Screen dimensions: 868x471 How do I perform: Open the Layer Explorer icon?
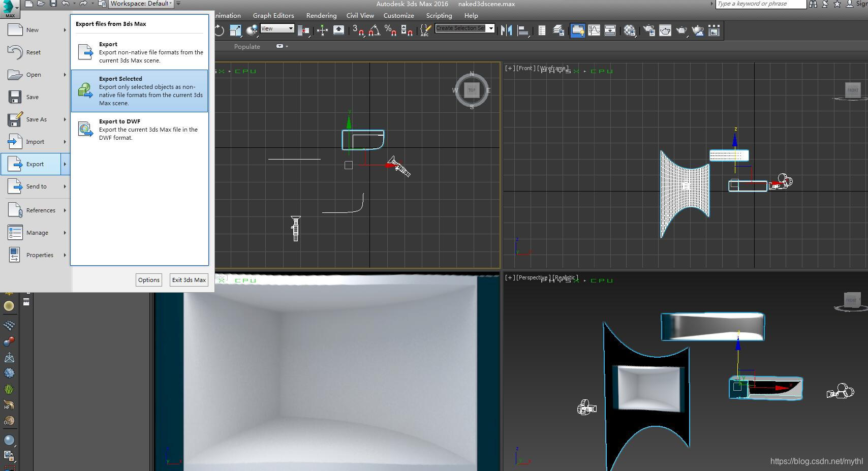(x=559, y=30)
